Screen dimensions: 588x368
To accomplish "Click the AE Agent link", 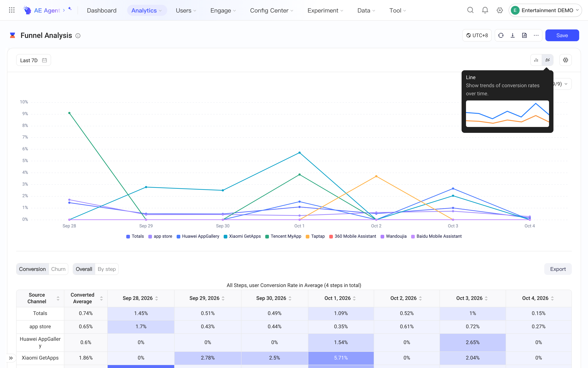I will pos(47,10).
